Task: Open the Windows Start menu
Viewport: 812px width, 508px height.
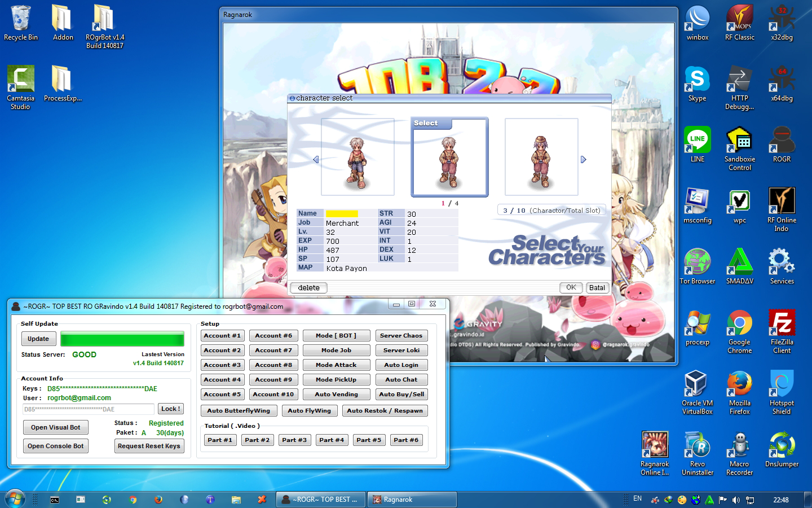Action: coord(15,500)
